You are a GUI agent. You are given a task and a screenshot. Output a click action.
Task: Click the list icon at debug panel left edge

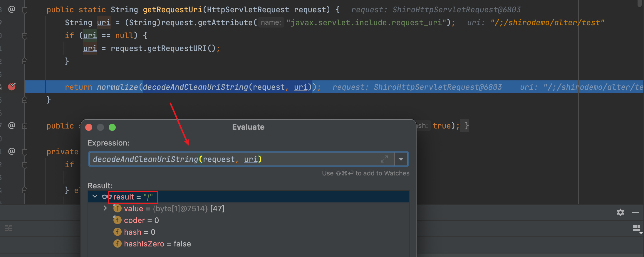pyautogui.click(x=9, y=228)
